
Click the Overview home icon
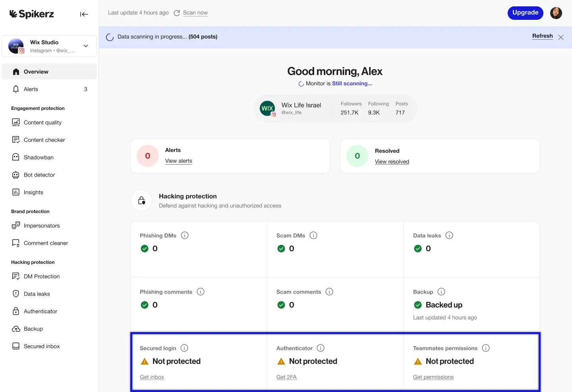(x=16, y=72)
